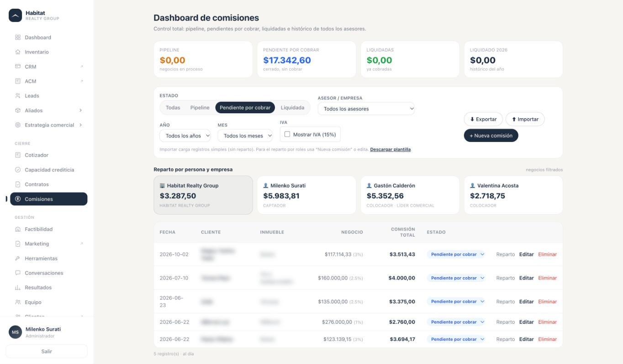This screenshot has width=623, height=364.
Task: Select the Gastón Calderón reparto card
Action: [410, 195]
